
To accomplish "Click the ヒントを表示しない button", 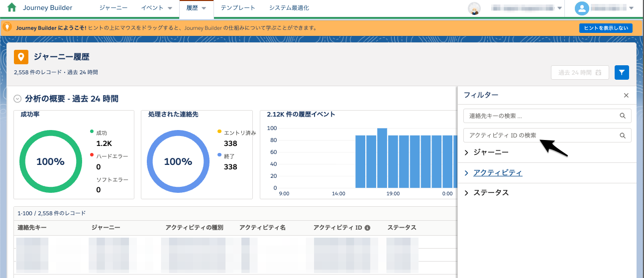I will coord(606,28).
